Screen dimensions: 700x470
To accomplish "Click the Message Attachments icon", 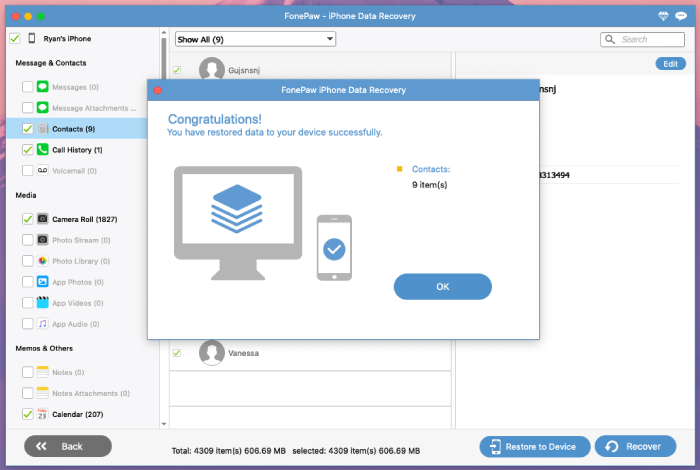I will [x=42, y=108].
